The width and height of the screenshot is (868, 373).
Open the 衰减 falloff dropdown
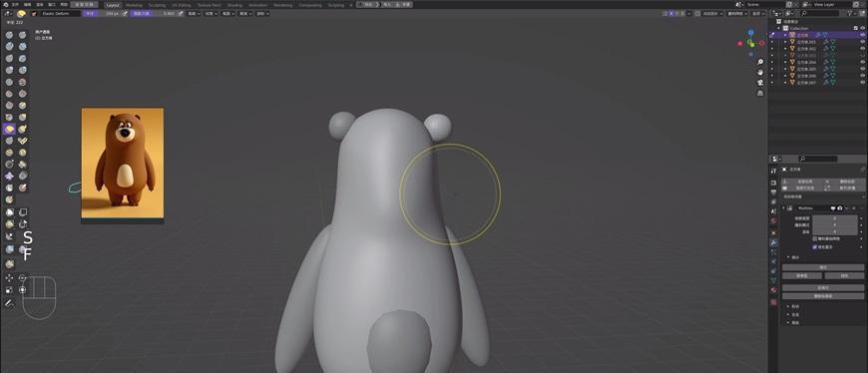(x=244, y=13)
